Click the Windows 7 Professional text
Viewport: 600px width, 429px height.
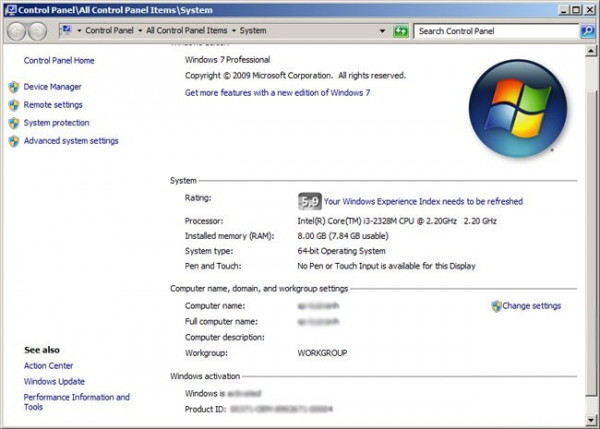(227, 60)
